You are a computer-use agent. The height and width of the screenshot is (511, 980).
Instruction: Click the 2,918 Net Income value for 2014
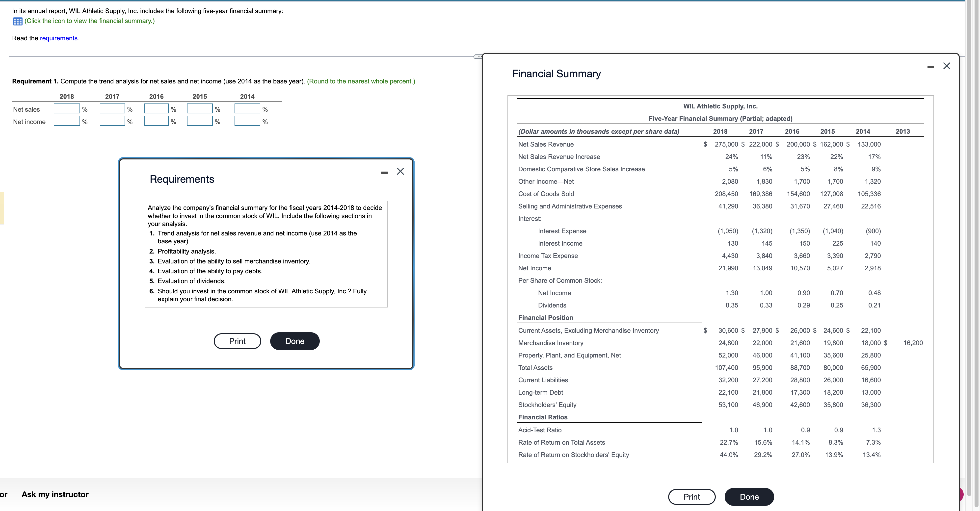[x=872, y=268]
